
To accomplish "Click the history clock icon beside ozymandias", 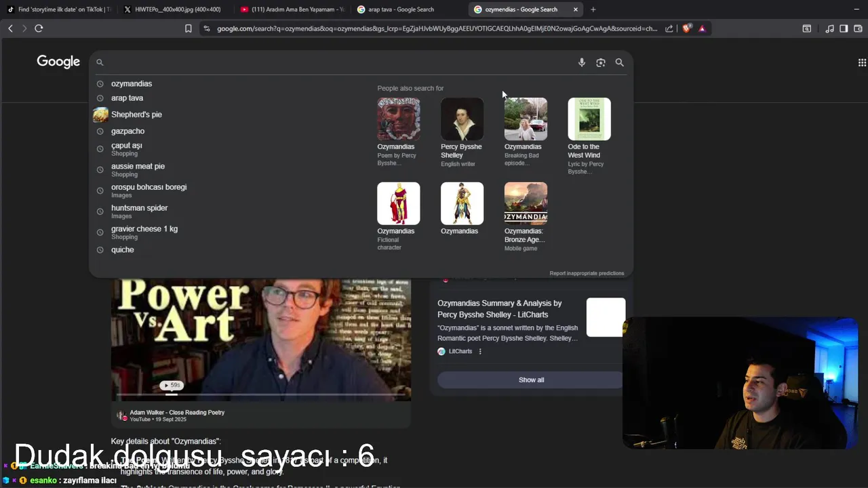I will (100, 84).
